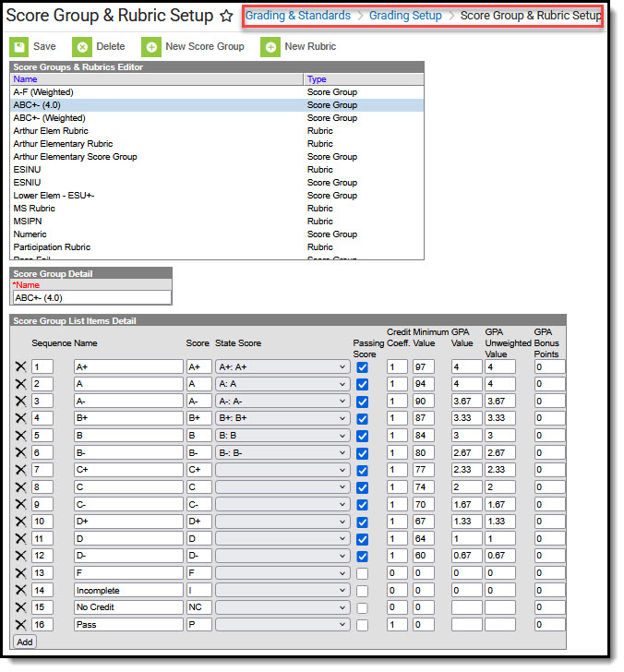Screen dimensions: 624x672
Task: Favorite this page with the star icon
Action: pos(226,17)
